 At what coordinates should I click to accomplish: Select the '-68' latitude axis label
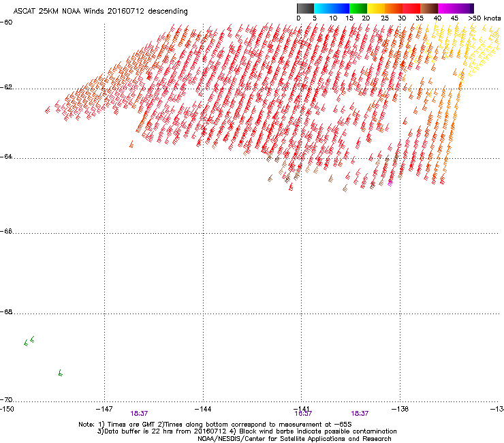click(6, 312)
